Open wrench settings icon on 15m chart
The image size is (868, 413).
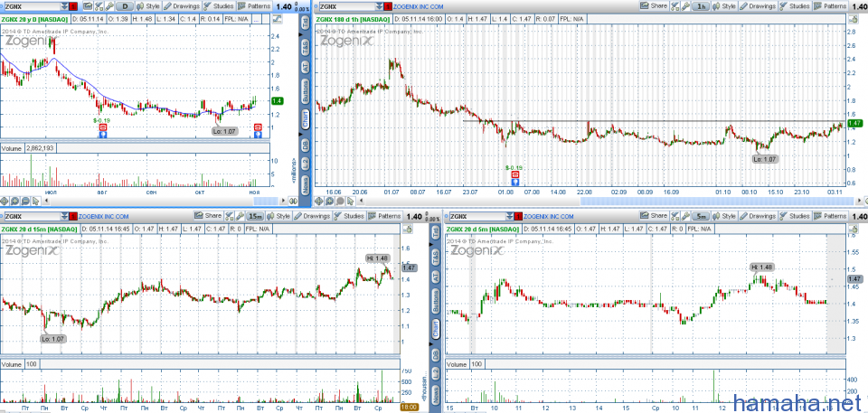240,217
